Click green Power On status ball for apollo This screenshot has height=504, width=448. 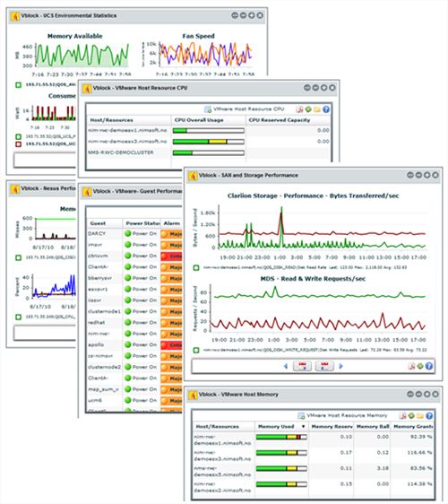(128, 345)
